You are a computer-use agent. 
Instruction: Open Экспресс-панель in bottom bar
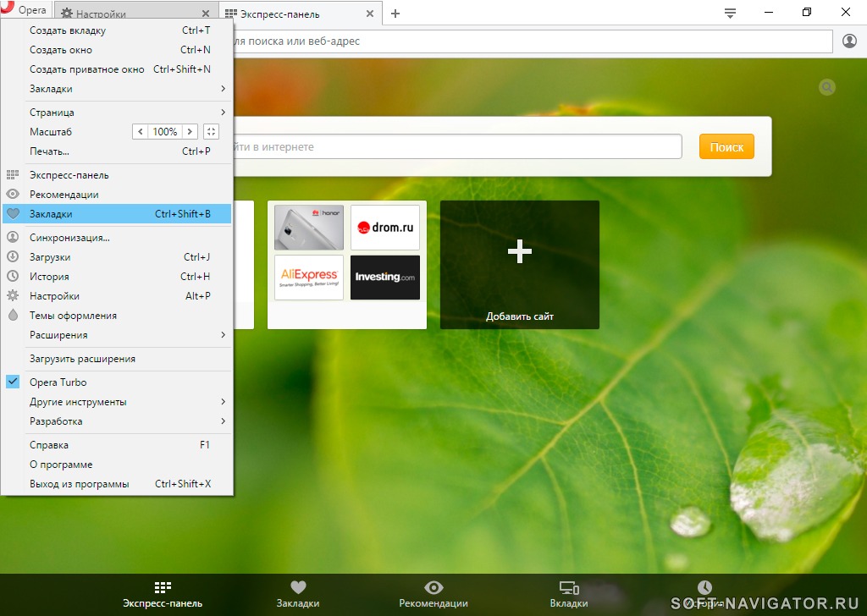163,595
